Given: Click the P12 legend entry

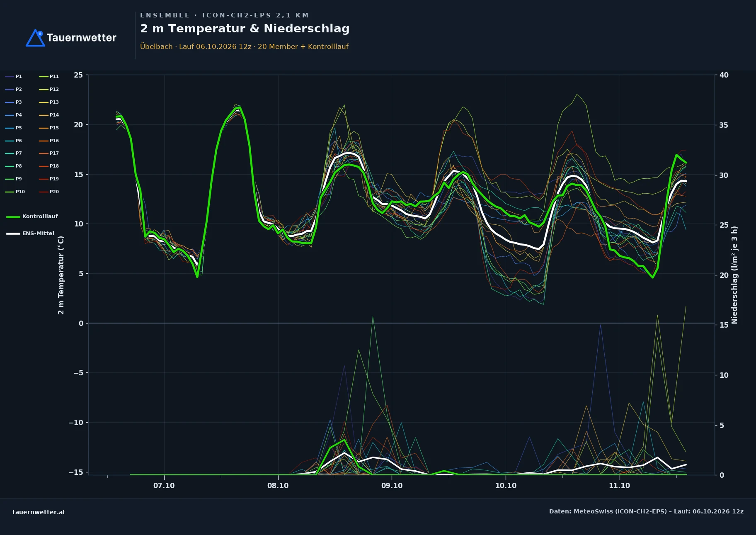Looking at the screenshot, I should coord(49,89).
